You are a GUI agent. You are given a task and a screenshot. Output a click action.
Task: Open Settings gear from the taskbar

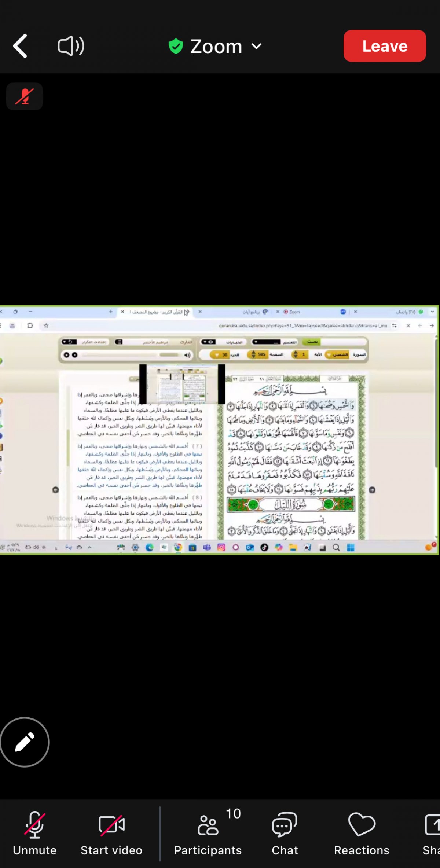coord(135,548)
